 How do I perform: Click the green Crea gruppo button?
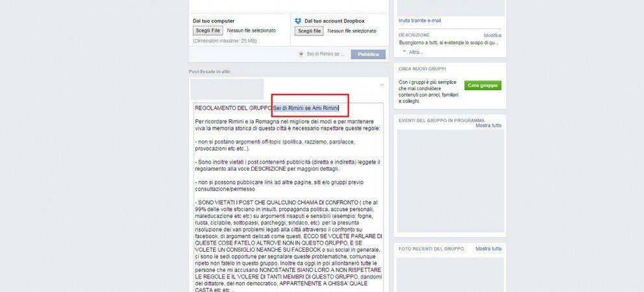coord(482,86)
